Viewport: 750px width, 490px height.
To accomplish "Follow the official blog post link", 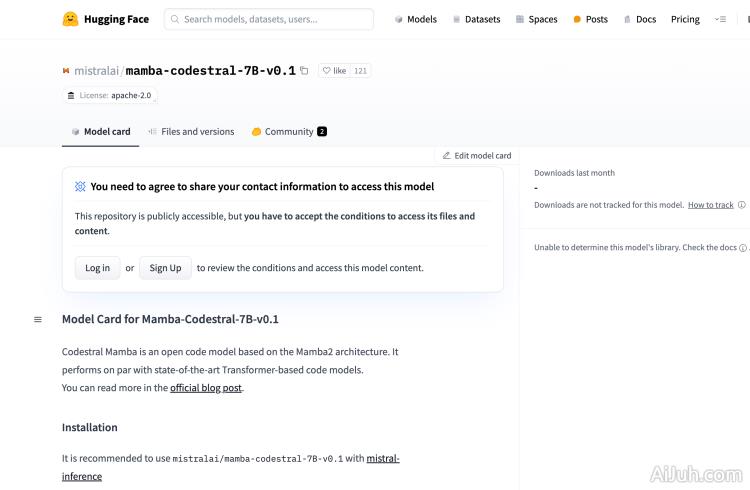I will 205,388.
